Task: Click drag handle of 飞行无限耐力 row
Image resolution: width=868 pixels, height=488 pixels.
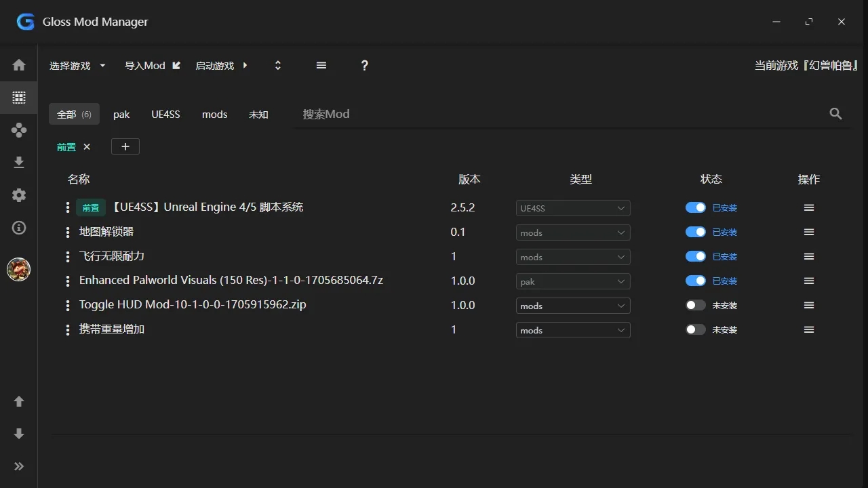Action: coord(68,257)
